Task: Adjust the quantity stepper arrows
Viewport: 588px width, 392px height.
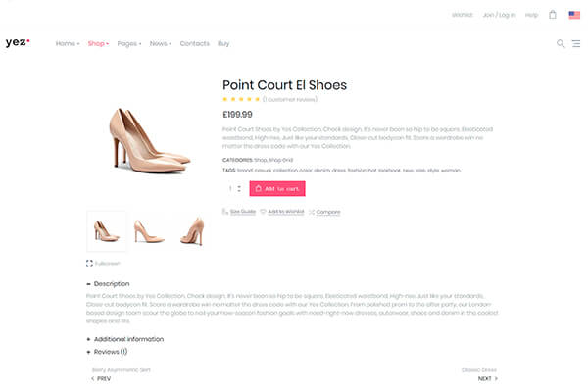Action: (239, 189)
